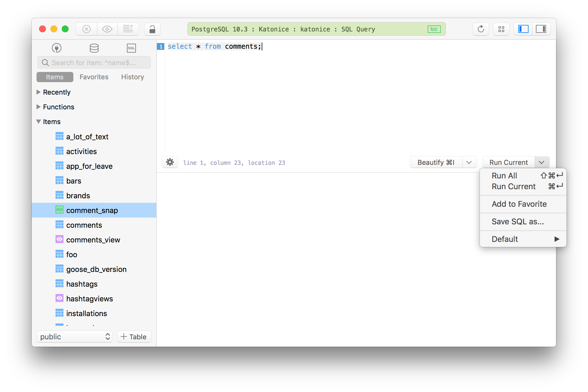Open the Run Current dropdown arrow
The width and height of the screenshot is (588, 392).
point(542,162)
